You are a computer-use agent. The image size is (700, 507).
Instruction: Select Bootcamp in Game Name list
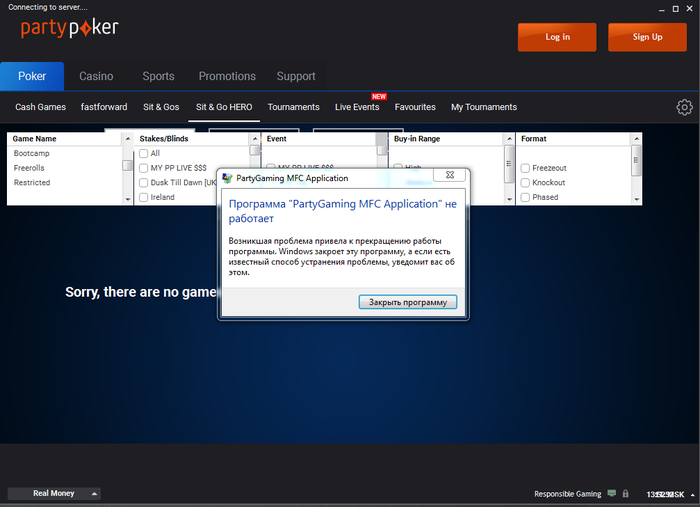31,154
